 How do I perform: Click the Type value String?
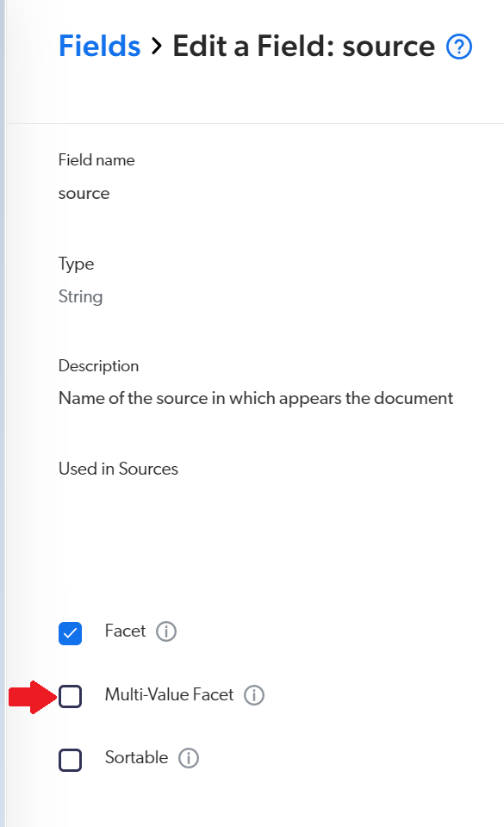(x=80, y=296)
